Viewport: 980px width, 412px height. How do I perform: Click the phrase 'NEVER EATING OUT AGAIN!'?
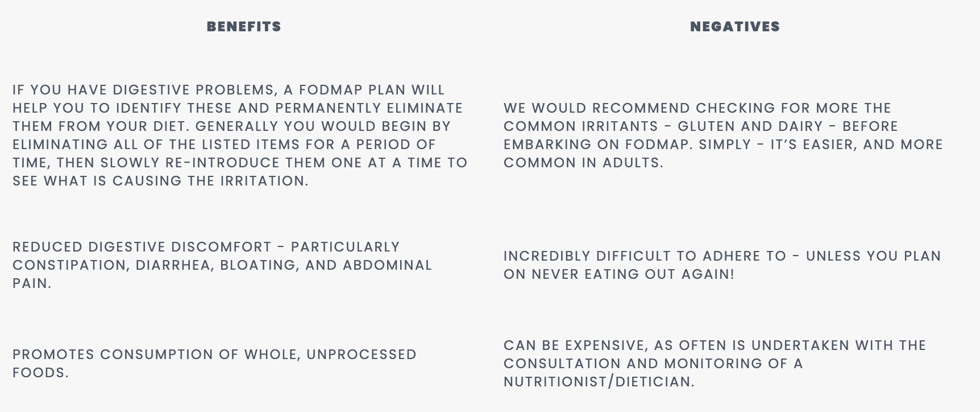633,274
